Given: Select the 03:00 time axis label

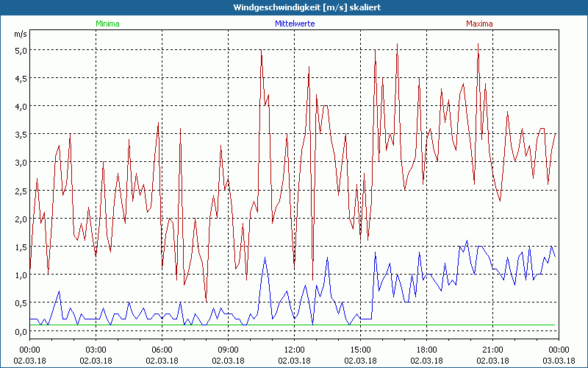Looking at the screenshot, I should [96, 350].
